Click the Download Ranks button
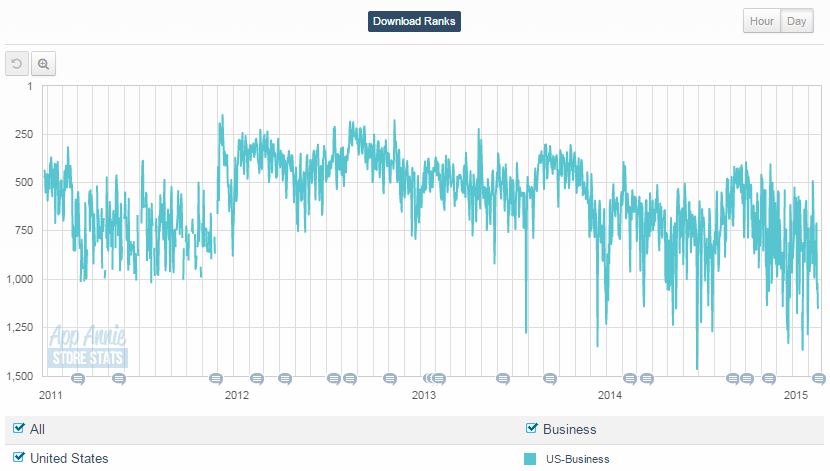This screenshot has width=830, height=471. click(x=414, y=22)
